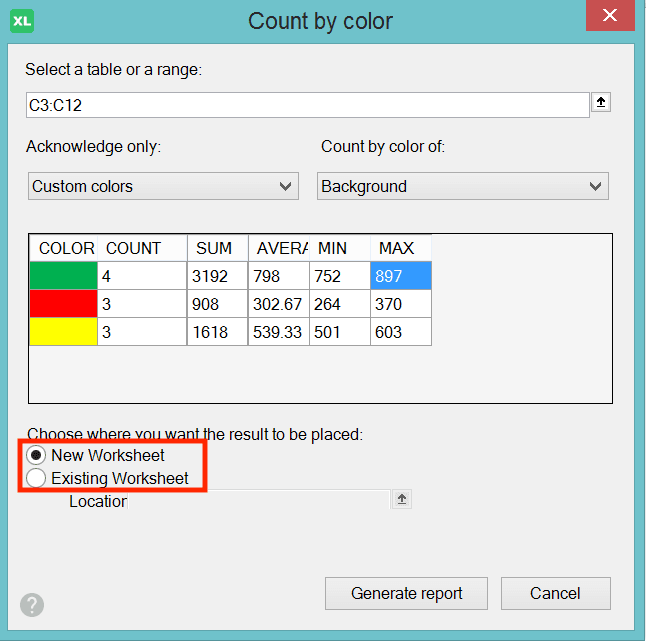This screenshot has width=646, height=641.
Task: Click the SUM column header
Action: [x=218, y=248]
